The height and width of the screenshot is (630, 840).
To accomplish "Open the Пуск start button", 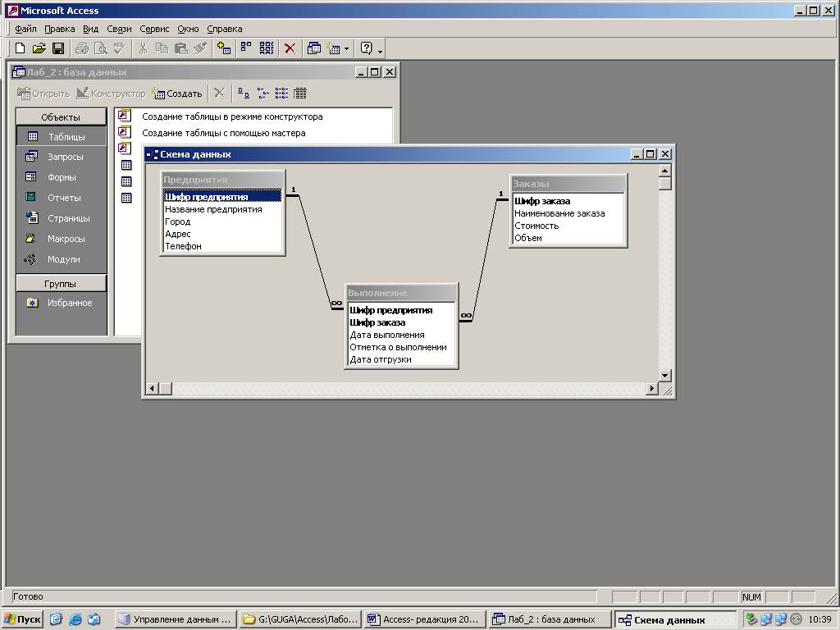I will click(22, 619).
